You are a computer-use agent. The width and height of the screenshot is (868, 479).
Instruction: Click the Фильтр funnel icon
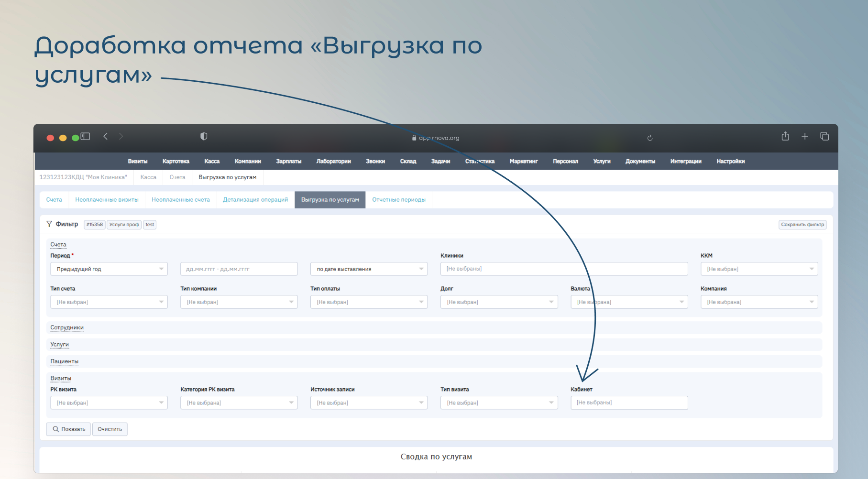(49, 224)
